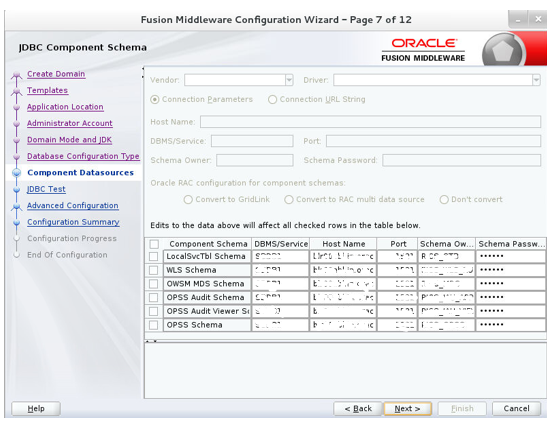Viewport: 547px width, 421px height.
Task: Click the Host Name column header
Action: [343, 244]
